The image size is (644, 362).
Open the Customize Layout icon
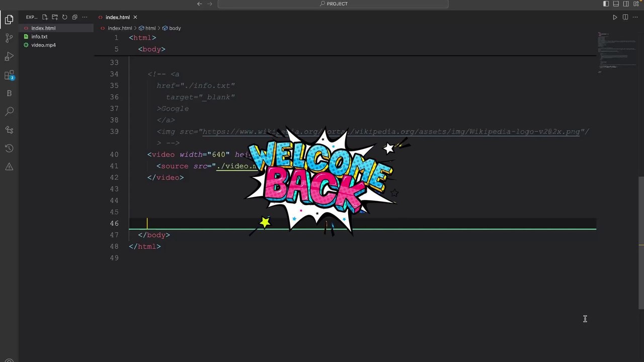[x=636, y=4]
